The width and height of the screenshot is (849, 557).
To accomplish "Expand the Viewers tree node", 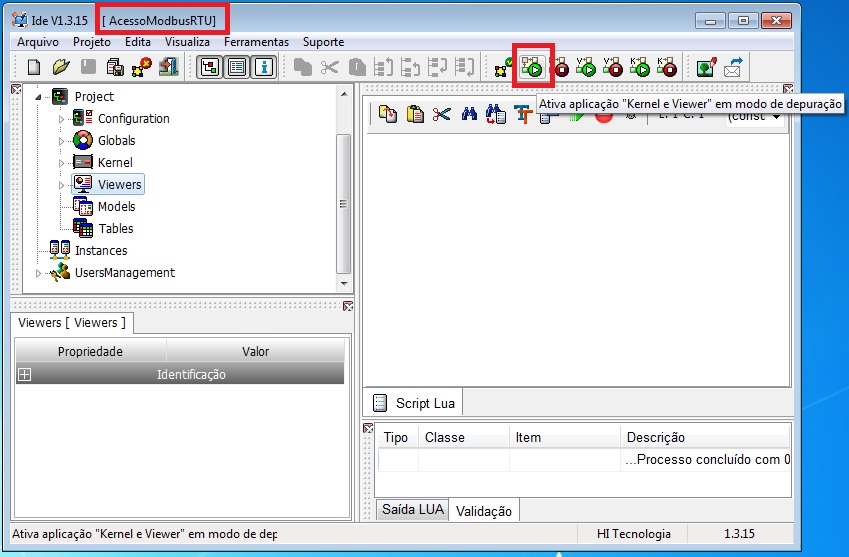I will [x=61, y=185].
